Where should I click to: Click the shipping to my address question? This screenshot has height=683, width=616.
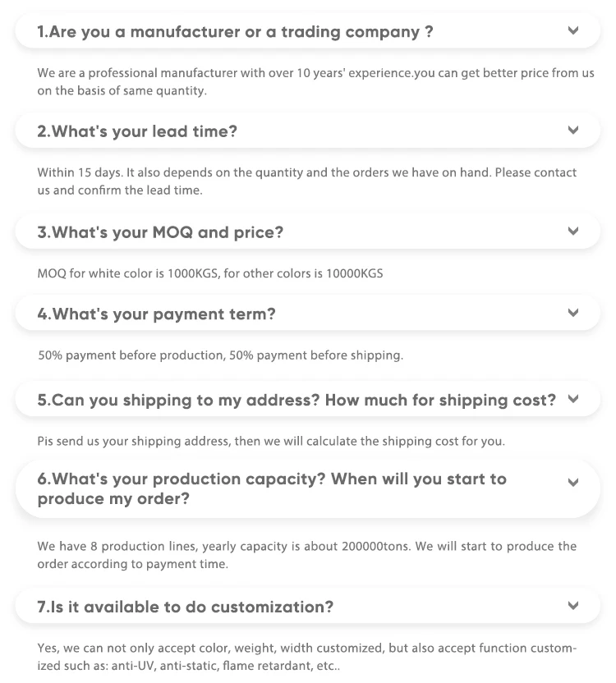coord(296,400)
